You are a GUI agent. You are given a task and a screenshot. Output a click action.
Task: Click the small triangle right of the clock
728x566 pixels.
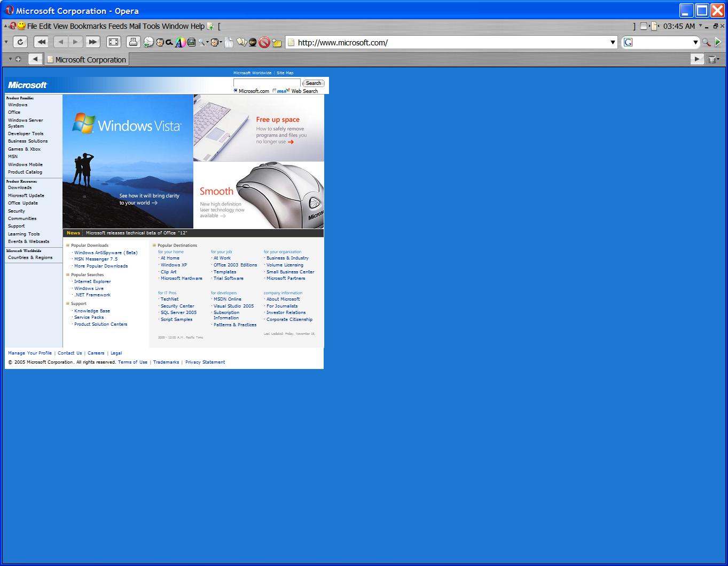pos(701,25)
